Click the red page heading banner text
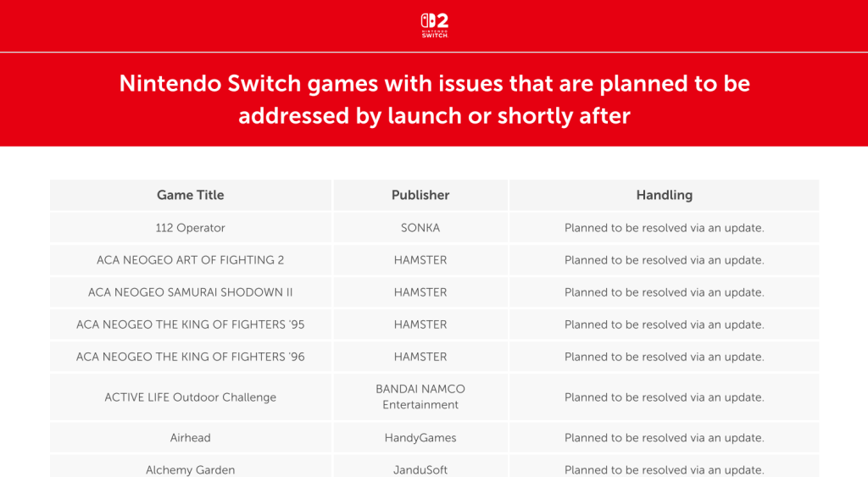This screenshot has height=477, width=868. [435, 100]
